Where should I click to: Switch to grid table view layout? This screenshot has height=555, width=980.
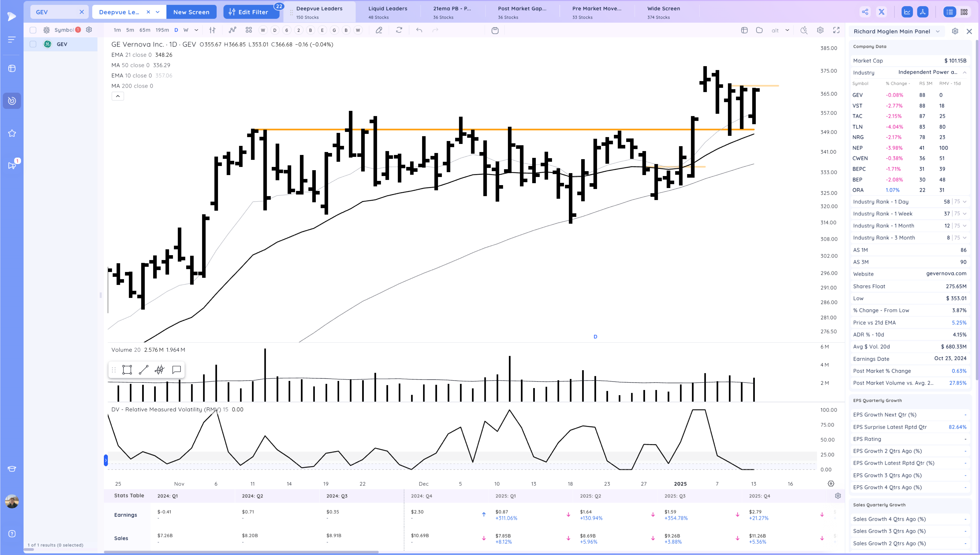pos(964,12)
